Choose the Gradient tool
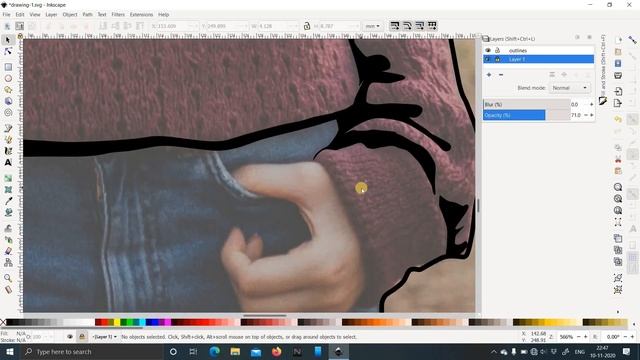The image size is (640, 360). 8,178
